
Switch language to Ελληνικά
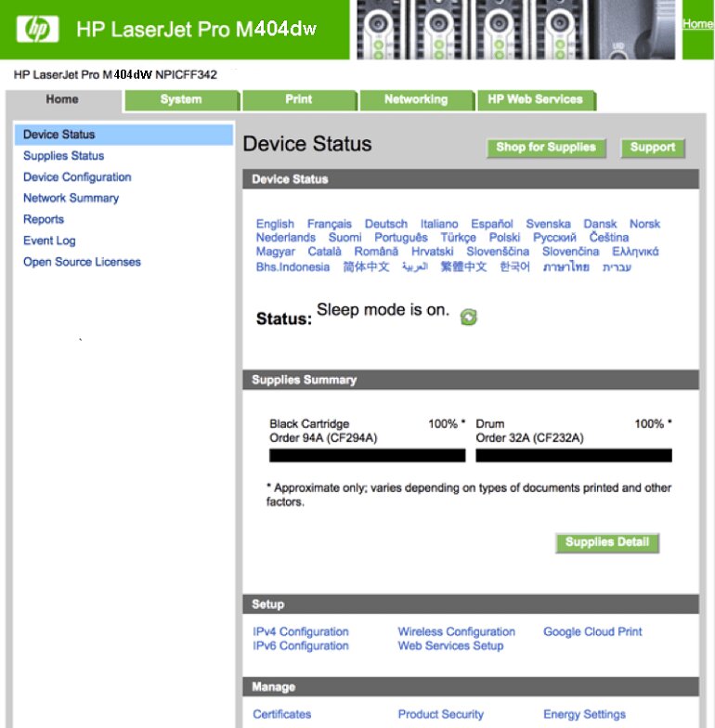point(635,252)
